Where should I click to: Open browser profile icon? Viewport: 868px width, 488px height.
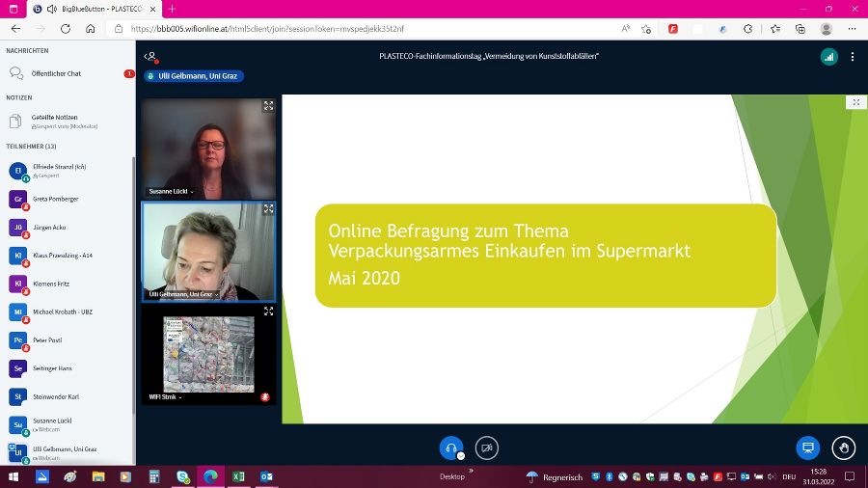[826, 29]
